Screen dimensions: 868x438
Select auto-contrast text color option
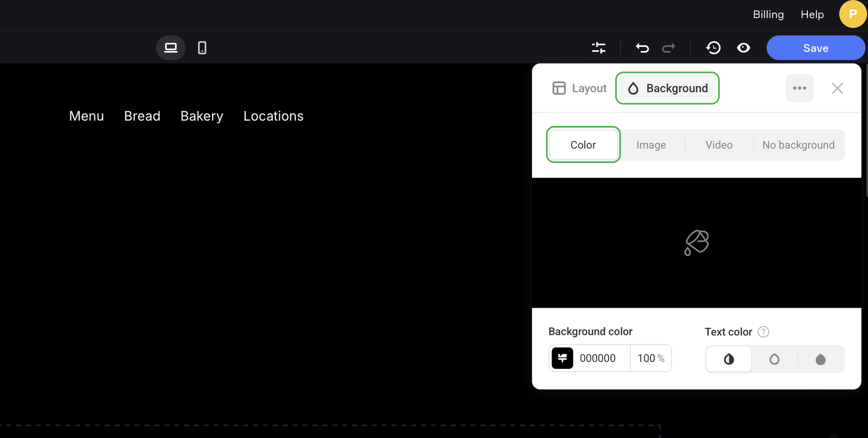(x=729, y=359)
